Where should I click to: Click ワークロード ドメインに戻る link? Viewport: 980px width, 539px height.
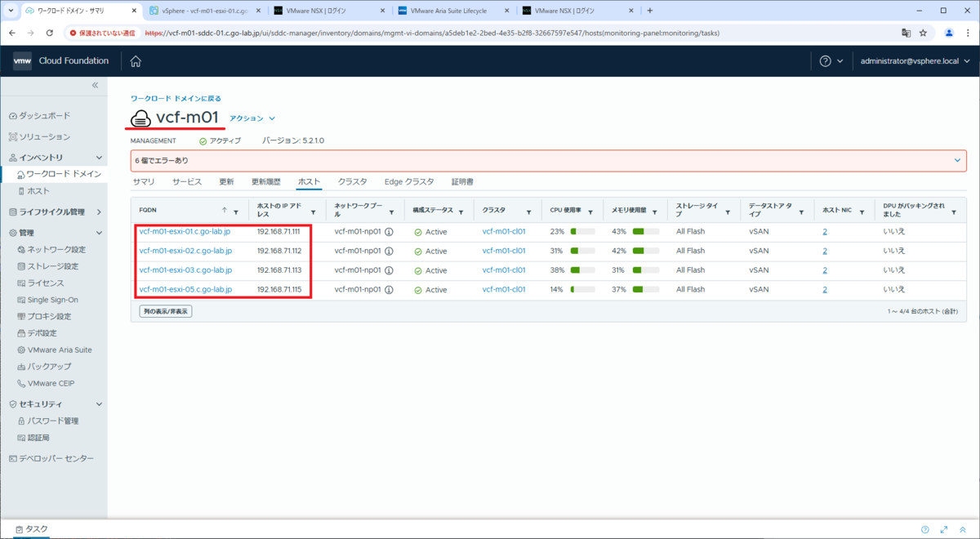(176, 98)
